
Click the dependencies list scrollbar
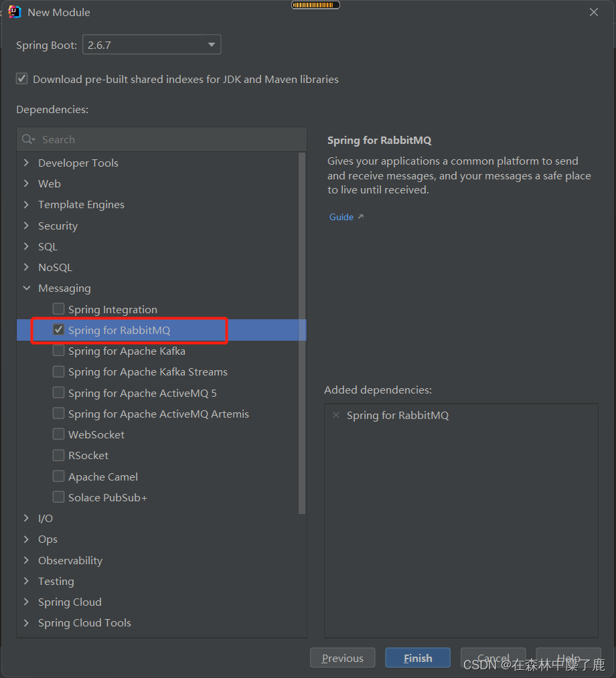click(302, 333)
